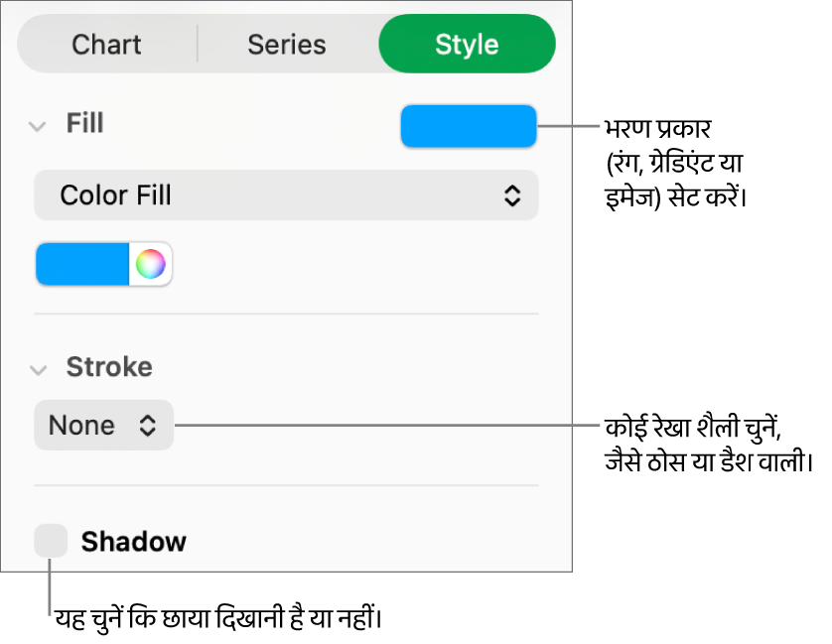Switch to the Series tab
The height and width of the screenshot is (644, 832).
coord(287,45)
